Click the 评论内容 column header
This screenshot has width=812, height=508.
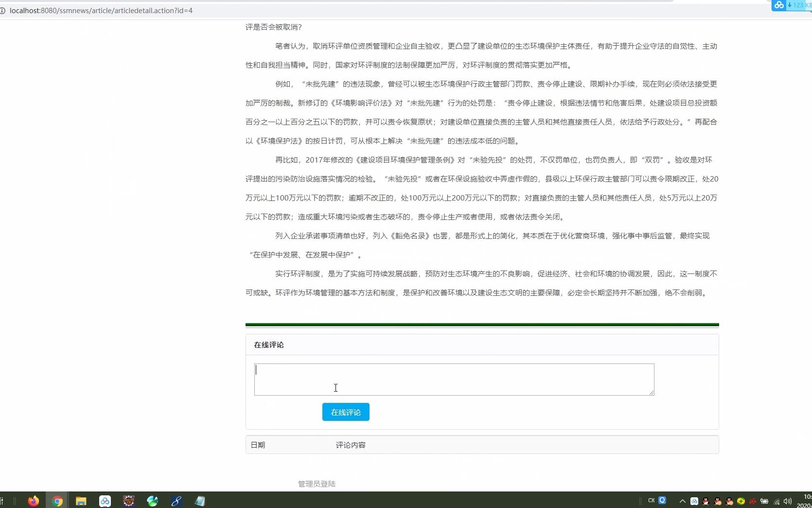click(x=351, y=445)
